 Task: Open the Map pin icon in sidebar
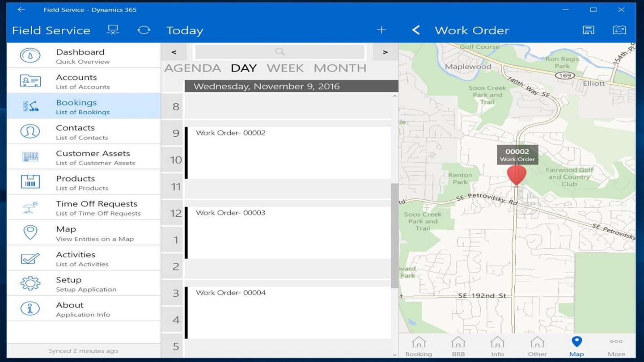point(30,232)
